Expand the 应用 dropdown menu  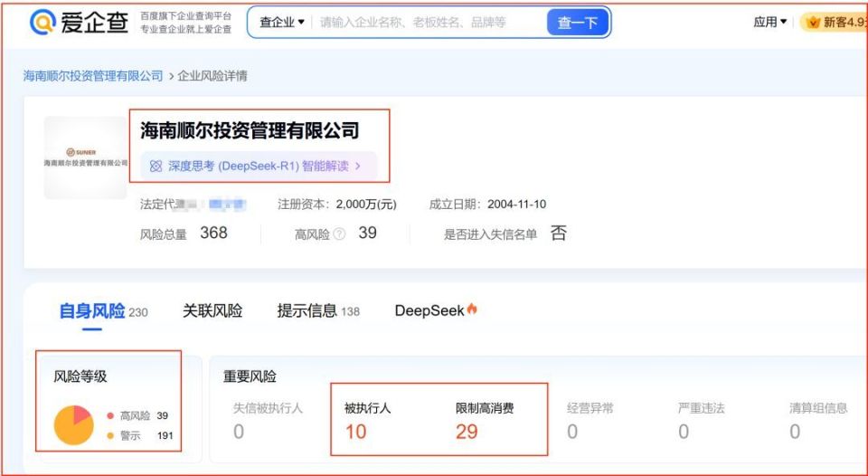[770, 22]
